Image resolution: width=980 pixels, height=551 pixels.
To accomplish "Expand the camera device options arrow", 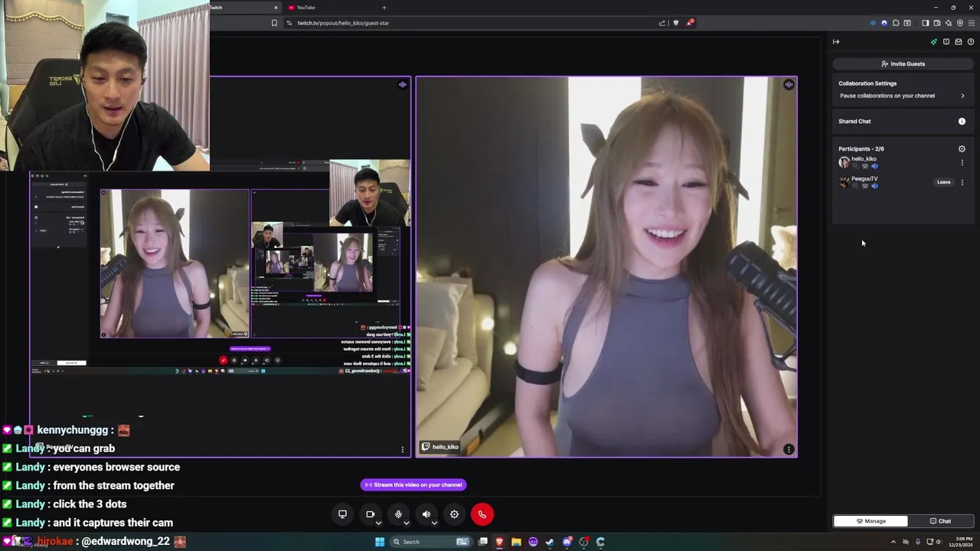I will click(378, 523).
